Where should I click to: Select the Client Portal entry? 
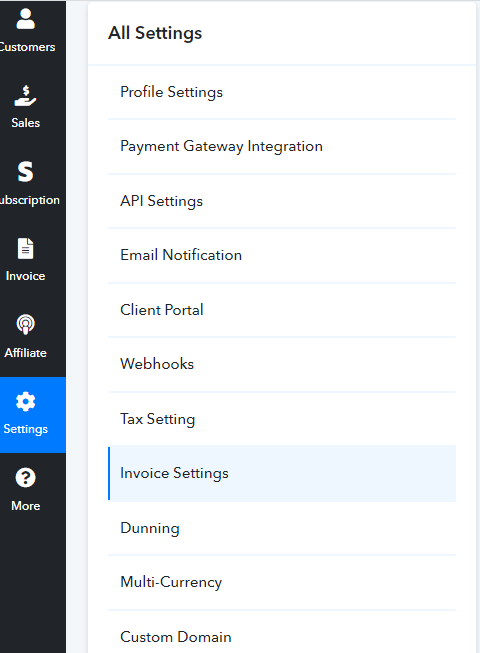(282, 310)
